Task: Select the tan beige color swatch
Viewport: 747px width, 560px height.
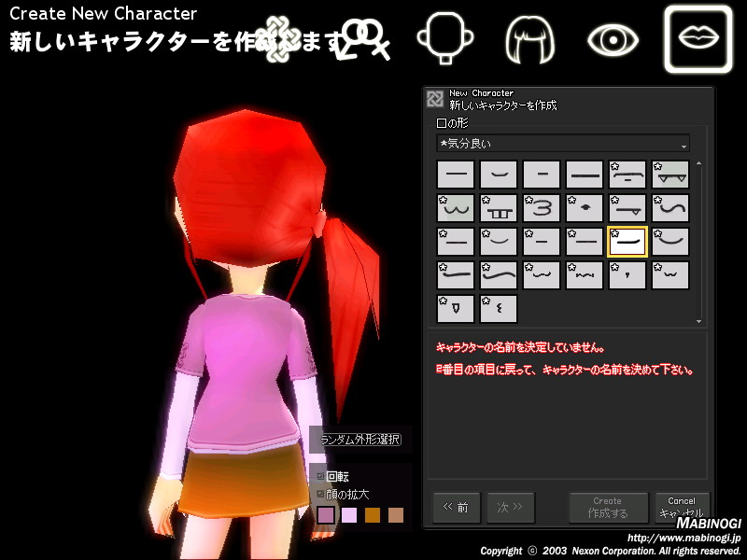Action: coord(396,515)
